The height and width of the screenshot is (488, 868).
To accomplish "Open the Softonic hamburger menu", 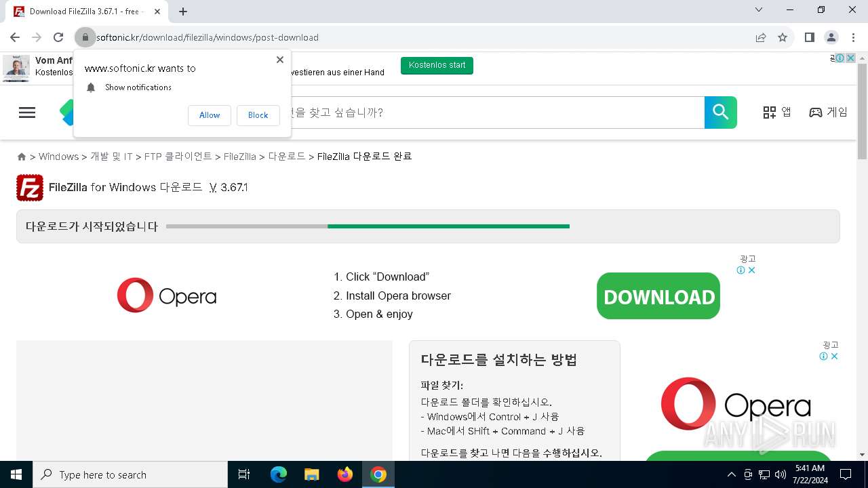I will pyautogui.click(x=27, y=113).
